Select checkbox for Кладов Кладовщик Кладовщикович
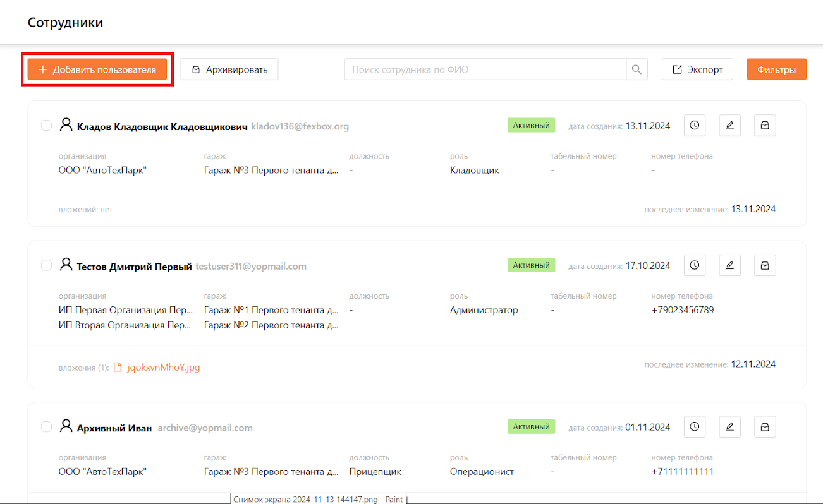 tap(46, 126)
